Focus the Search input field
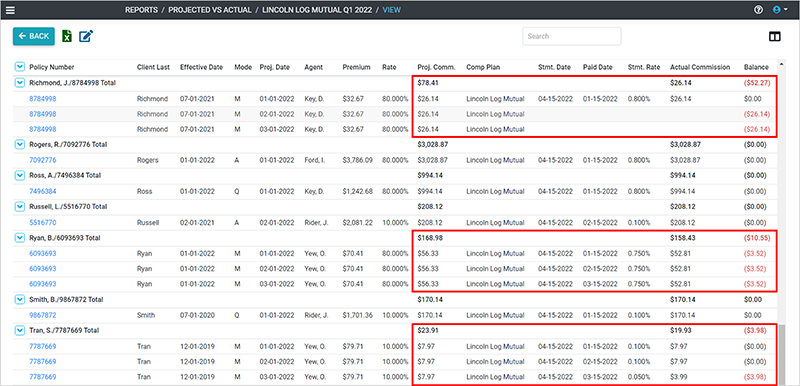 [571, 36]
